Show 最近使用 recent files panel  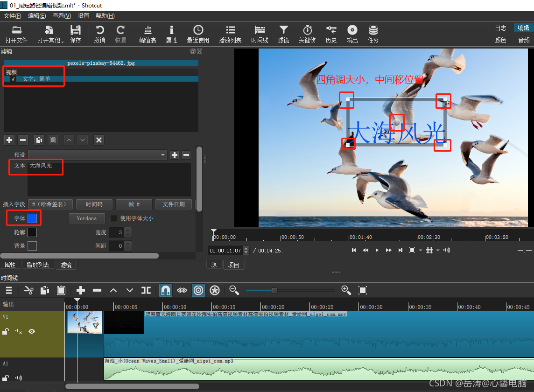pos(198,34)
